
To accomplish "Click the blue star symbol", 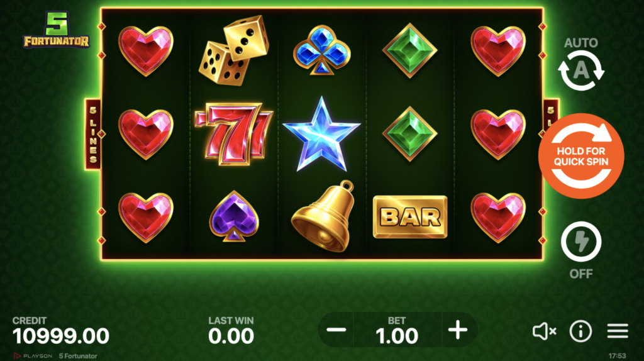I will click(x=321, y=134).
